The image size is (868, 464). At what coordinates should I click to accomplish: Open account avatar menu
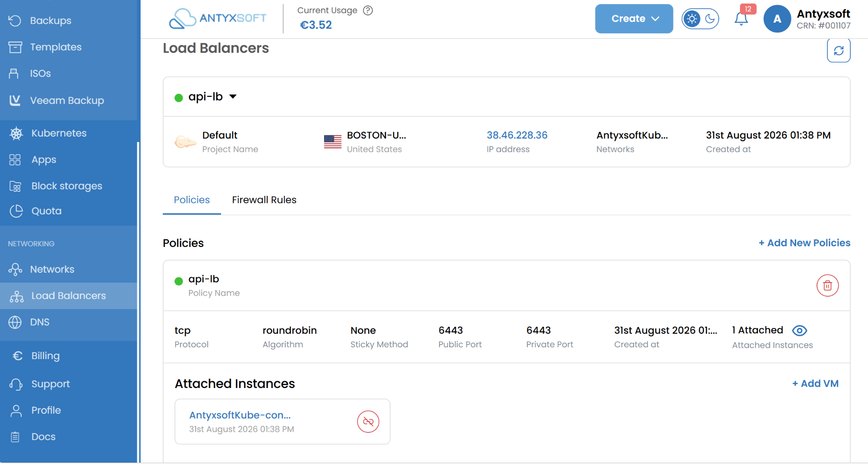click(777, 19)
